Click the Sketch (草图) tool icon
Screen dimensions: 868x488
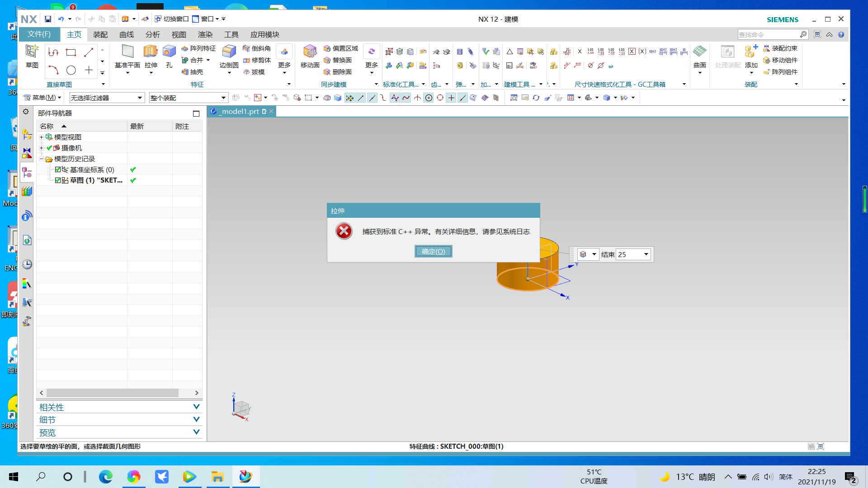pyautogui.click(x=32, y=56)
